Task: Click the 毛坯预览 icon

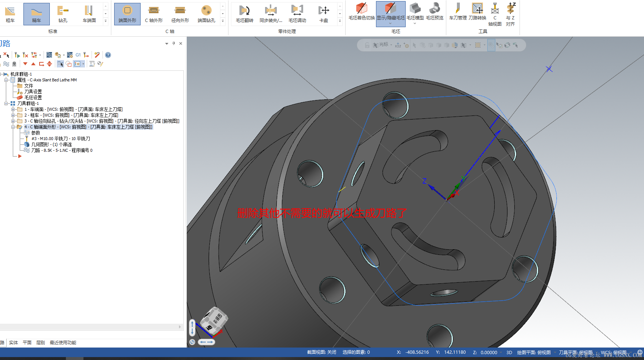Action: click(x=435, y=11)
